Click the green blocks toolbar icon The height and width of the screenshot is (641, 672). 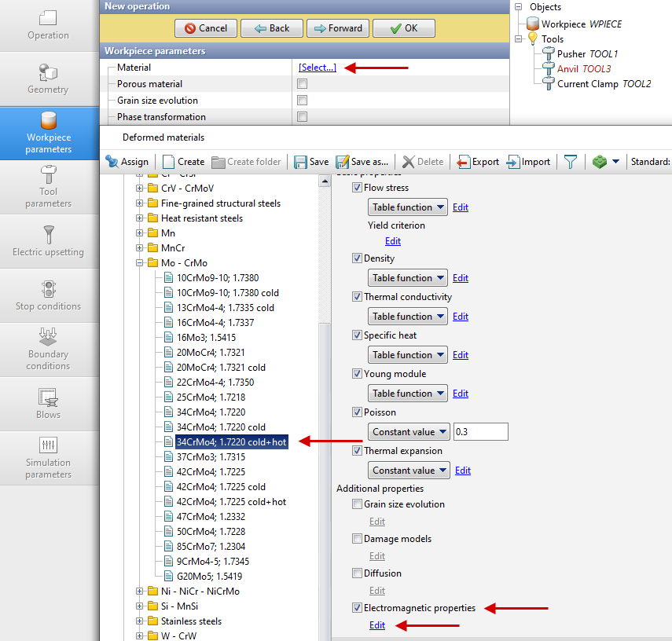[x=600, y=162]
